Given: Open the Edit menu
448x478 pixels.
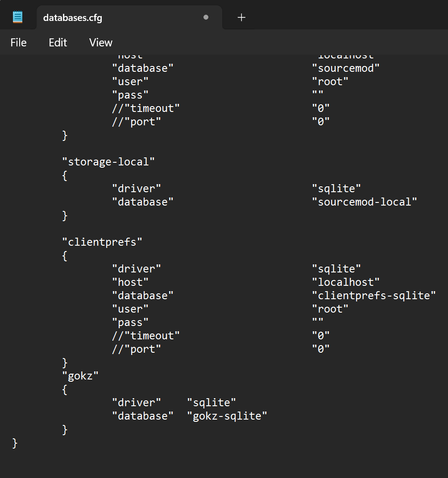Looking at the screenshot, I should click(x=57, y=42).
